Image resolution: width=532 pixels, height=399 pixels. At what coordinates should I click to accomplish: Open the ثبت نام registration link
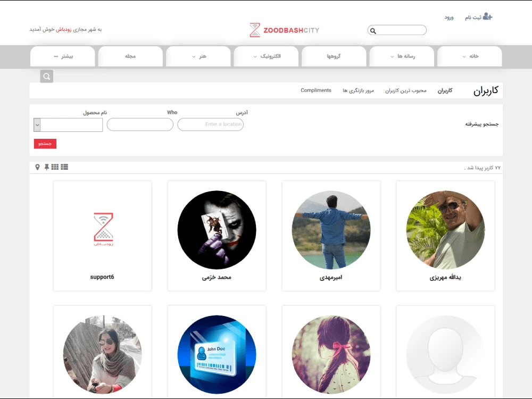473,18
